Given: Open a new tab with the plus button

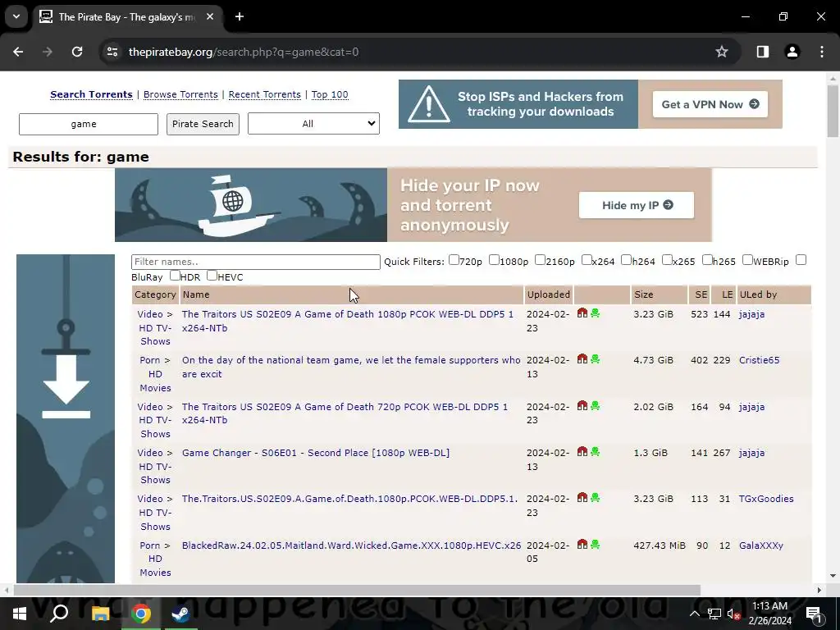Looking at the screenshot, I should click(x=240, y=16).
